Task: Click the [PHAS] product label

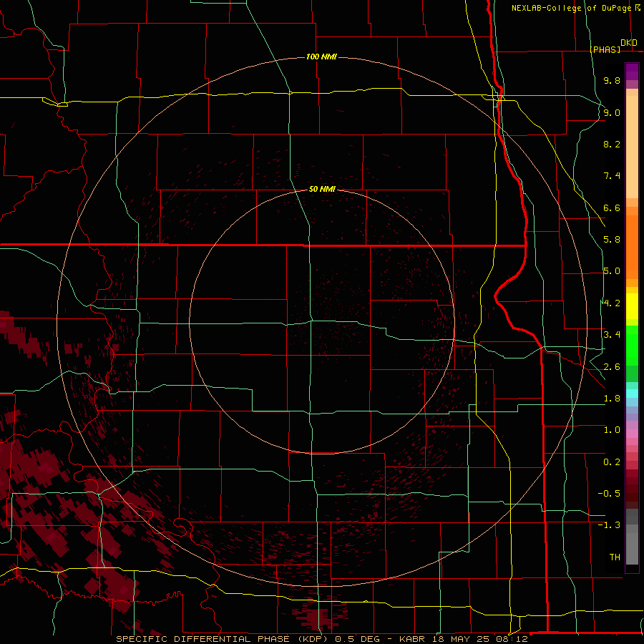Action: (605, 49)
